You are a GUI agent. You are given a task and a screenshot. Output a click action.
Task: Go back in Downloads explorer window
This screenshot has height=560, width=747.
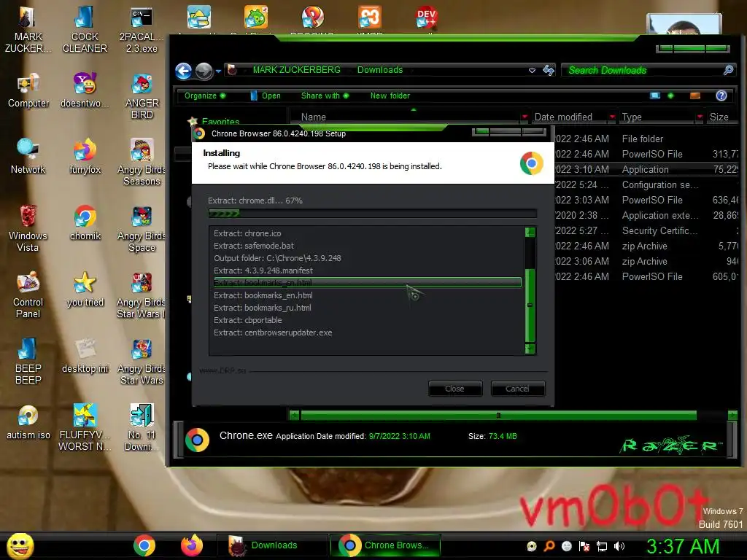click(183, 71)
